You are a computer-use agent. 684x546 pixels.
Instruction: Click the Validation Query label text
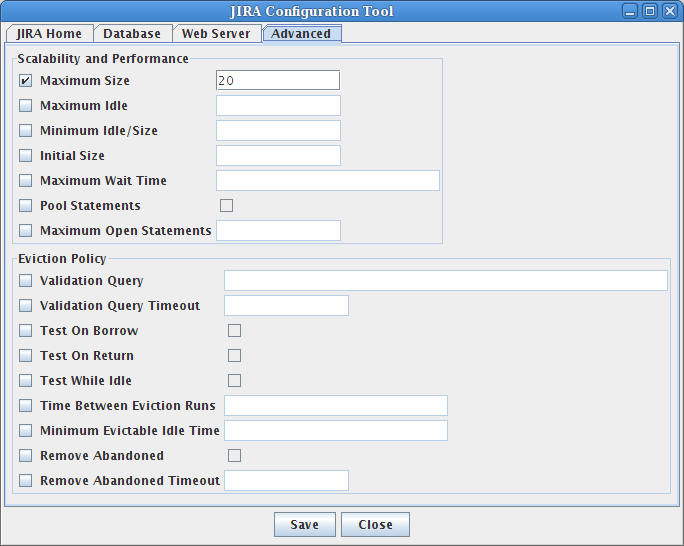click(x=92, y=280)
